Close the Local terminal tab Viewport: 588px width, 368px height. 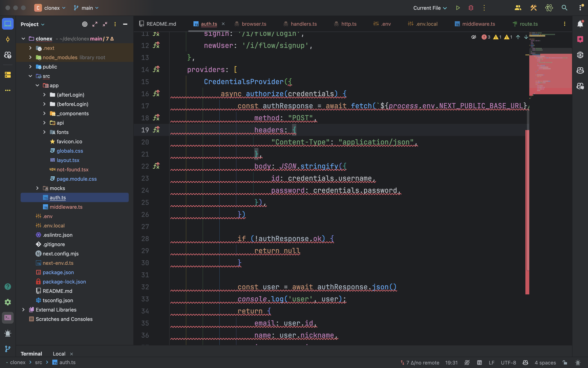coord(71,354)
